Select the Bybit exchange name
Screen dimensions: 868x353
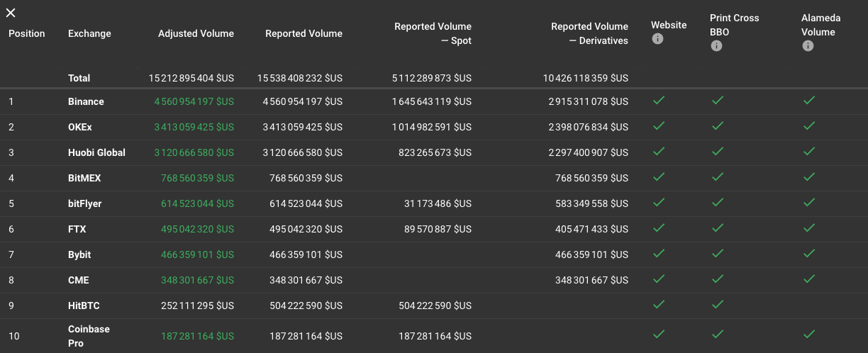coord(79,254)
